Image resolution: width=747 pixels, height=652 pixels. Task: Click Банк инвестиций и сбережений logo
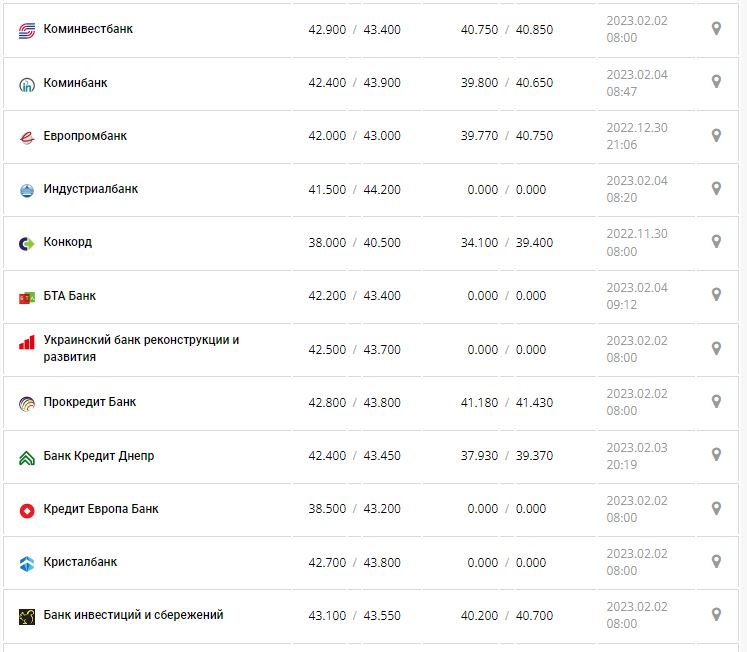pyautogui.click(x=27, y=616)
